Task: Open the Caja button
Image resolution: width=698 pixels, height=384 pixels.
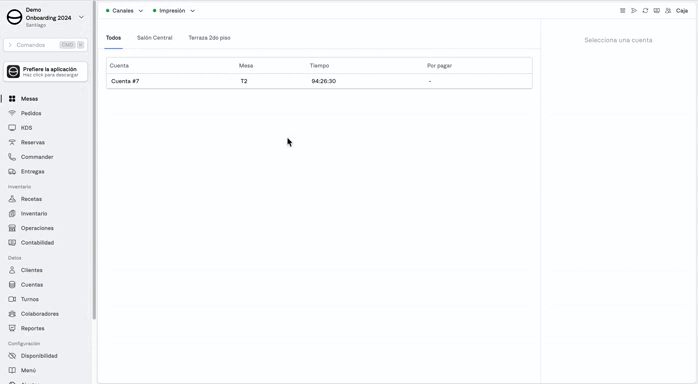Action: pos(682,11)
